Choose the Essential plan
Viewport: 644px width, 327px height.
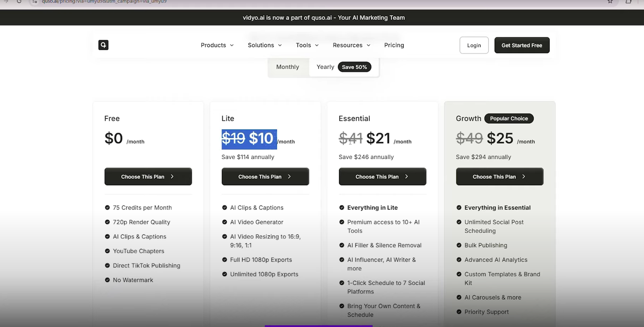coord(382,176)
